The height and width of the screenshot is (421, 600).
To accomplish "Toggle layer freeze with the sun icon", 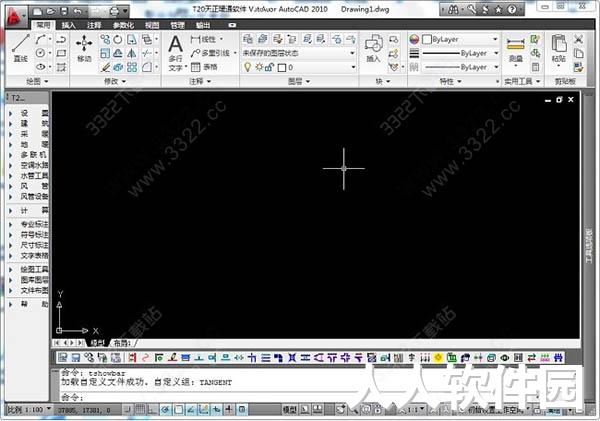I will point(259,67).
